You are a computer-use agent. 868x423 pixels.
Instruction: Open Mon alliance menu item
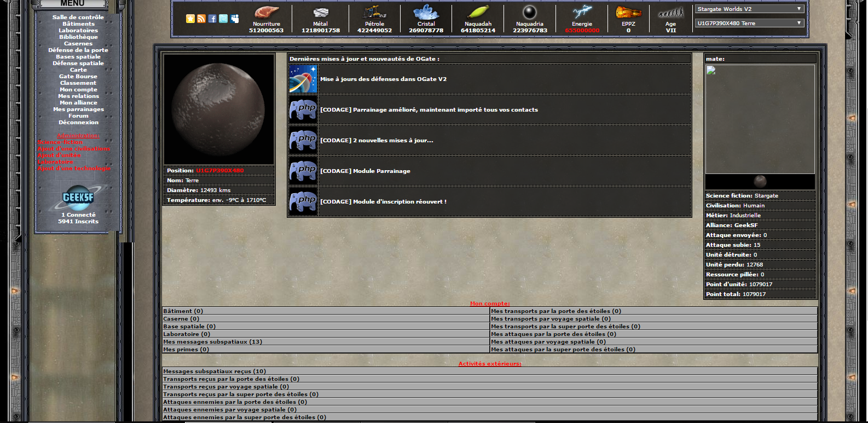click(78, 102)
